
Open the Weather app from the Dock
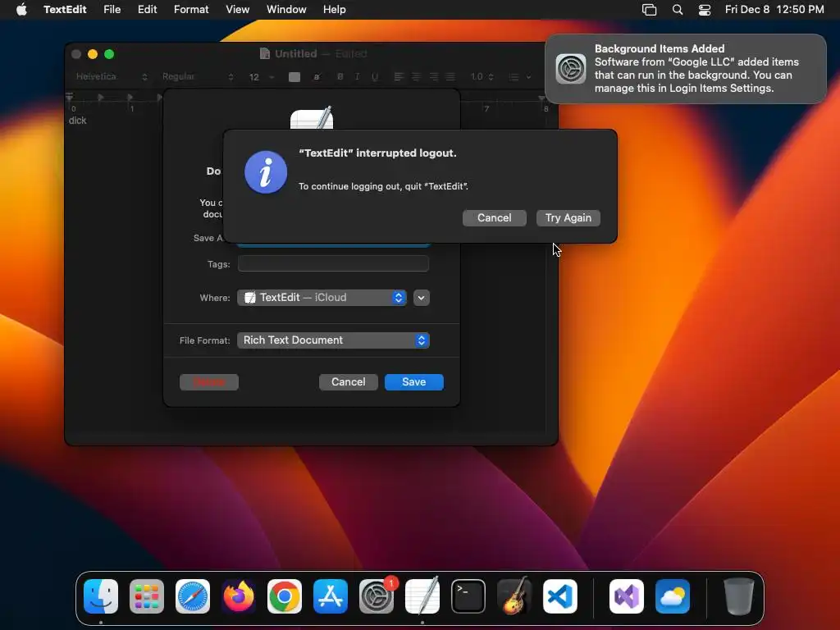coord(673,596)
